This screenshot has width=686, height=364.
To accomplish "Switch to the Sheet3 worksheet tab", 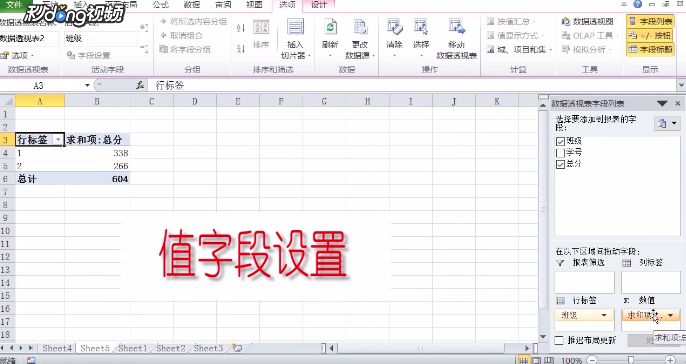I will point(208,348).
